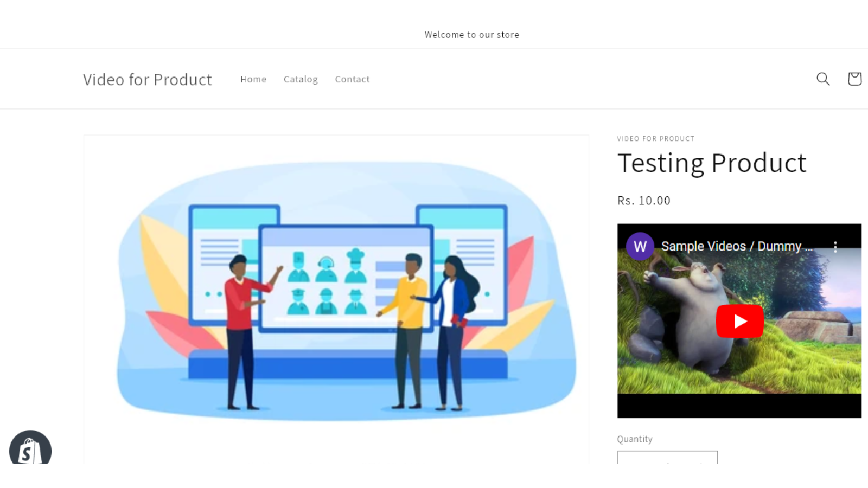This screenshot has height=488, width=868.
Task: Click the purple W channel avatar
Action: point(640,246)
